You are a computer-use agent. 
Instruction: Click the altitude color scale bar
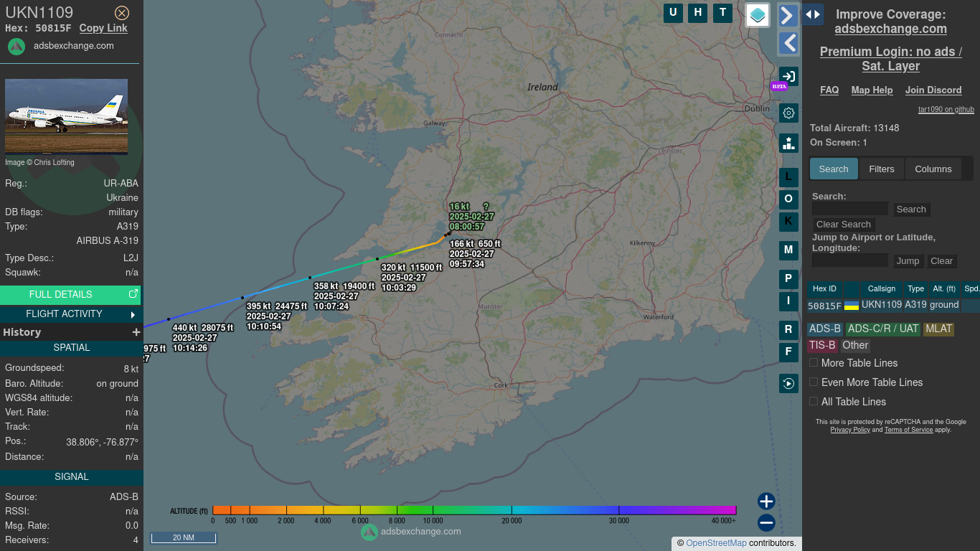(474, 510)
